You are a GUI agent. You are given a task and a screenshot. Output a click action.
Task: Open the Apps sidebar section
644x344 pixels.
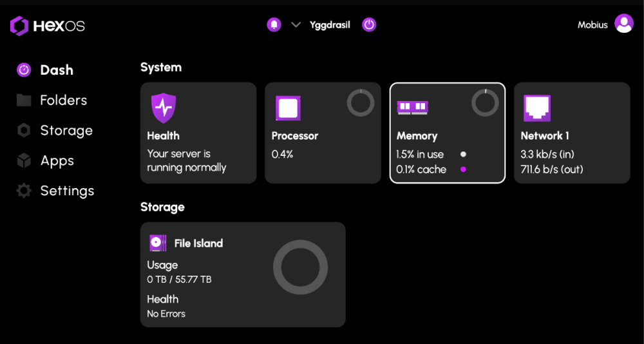click(57, 161)
